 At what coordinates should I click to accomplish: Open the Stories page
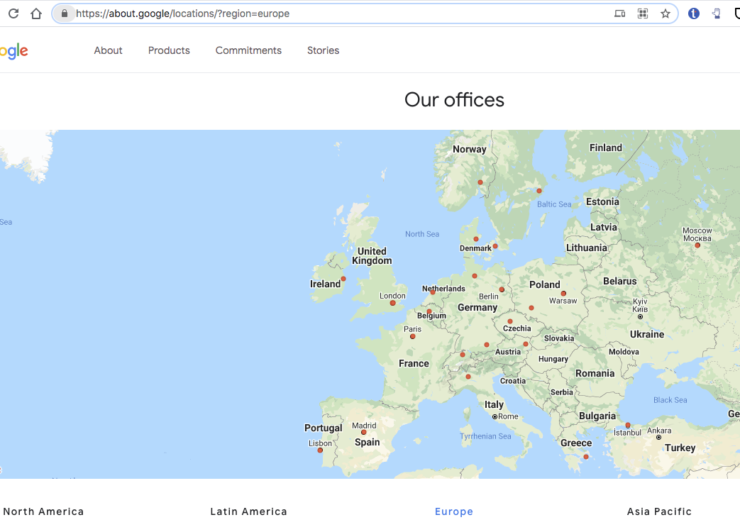point(323,51)
